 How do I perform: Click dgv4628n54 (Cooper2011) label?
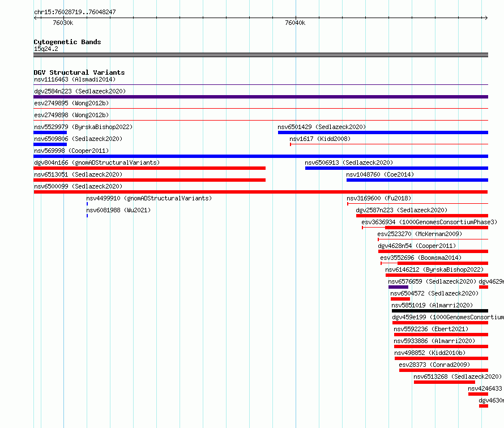pyautogui.click(x=417, y=246)
